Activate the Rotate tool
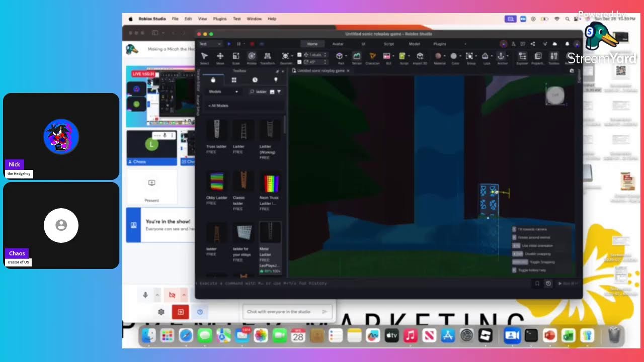644x362 pixels. (252, 58)
